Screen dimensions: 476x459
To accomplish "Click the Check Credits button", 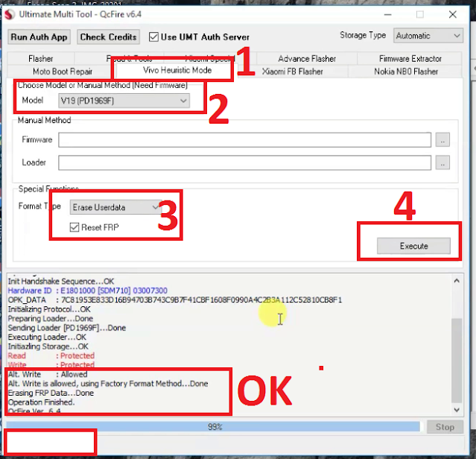I will (x=108, y=37).
